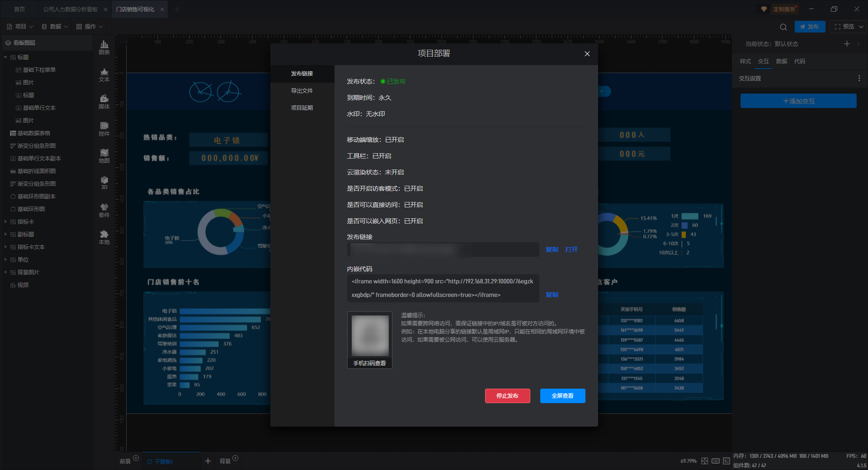Click the 看板图层 layers panel header icon
This screenshot has height=470, width=868.
[x=8, y=43]
